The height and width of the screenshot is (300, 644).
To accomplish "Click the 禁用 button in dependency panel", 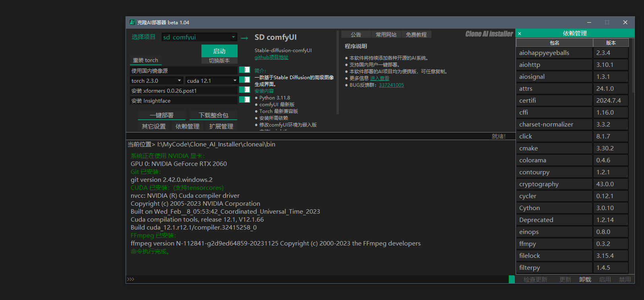I will point(625,280).
